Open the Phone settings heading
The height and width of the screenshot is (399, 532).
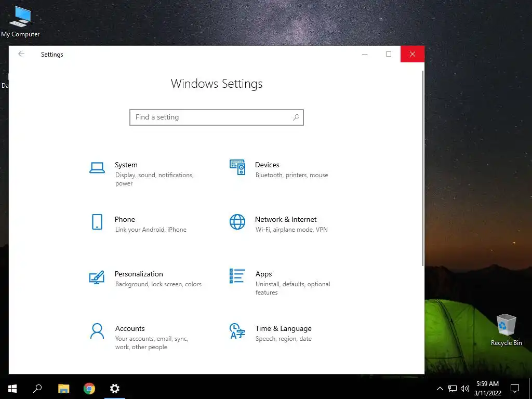click(125, 219)
